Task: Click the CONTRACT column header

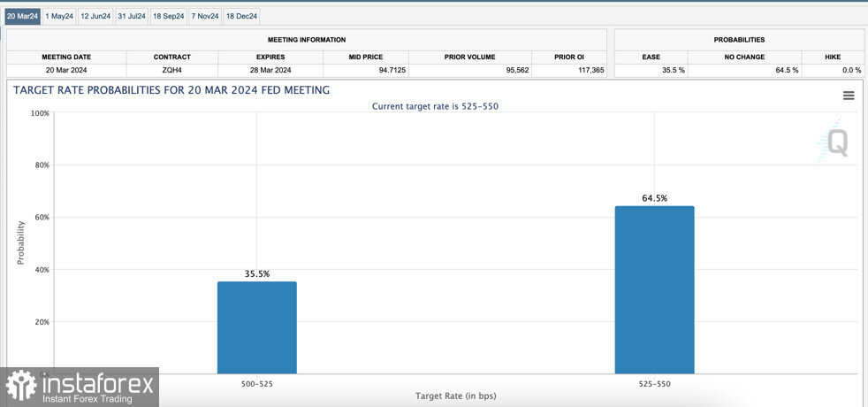Action: tap(172, 57)
